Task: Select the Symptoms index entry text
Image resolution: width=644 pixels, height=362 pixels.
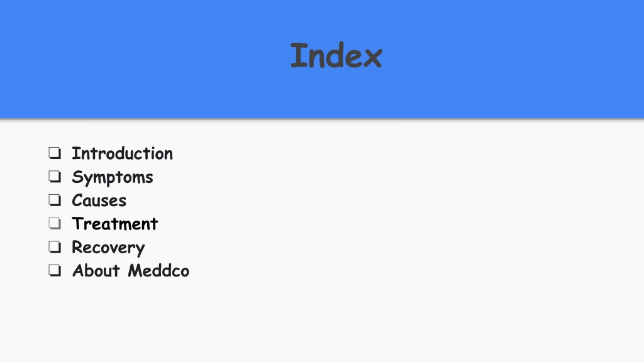Action: pos(113,178)
